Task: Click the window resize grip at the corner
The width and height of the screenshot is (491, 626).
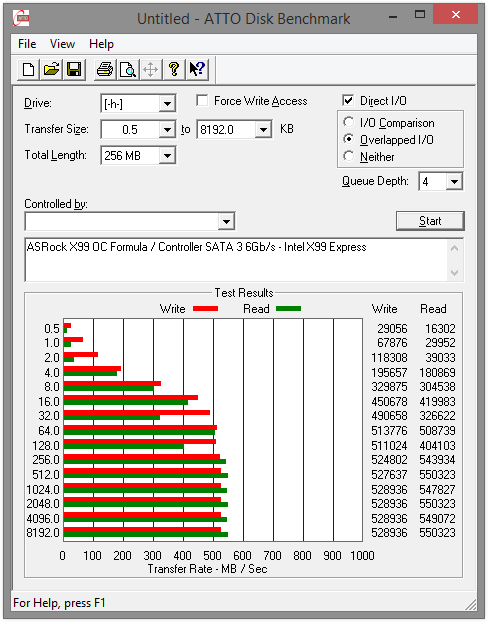Action: pyautogui.click(x=471, y=605)
